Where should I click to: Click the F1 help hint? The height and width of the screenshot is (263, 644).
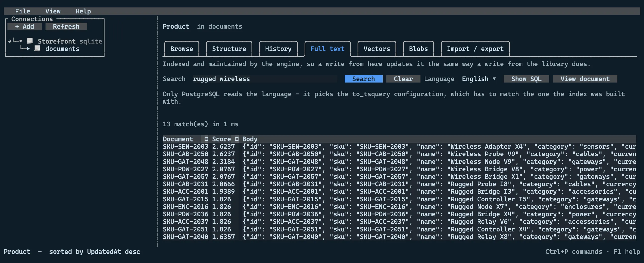pyautogui.click(x=627, y=252)
